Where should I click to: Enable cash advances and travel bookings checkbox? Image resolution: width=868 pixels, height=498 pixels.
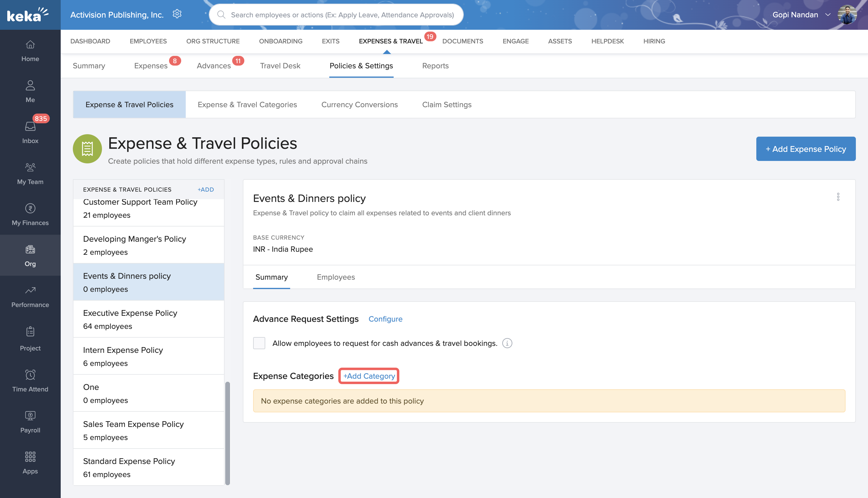coord(259,343)
